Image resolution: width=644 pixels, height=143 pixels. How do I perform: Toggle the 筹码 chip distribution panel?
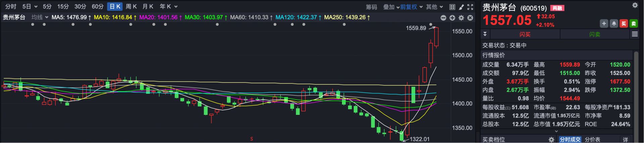371,7
